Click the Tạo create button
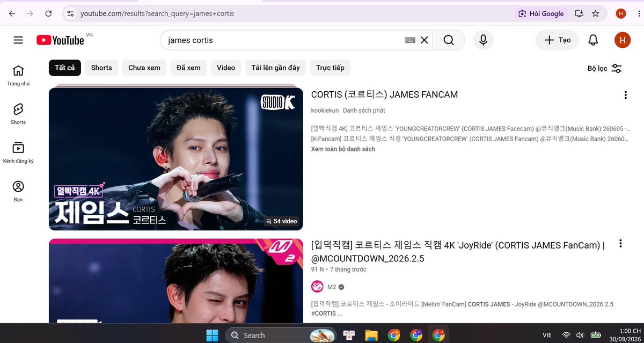The image size is (644, 343). click(x=557, y=40)
